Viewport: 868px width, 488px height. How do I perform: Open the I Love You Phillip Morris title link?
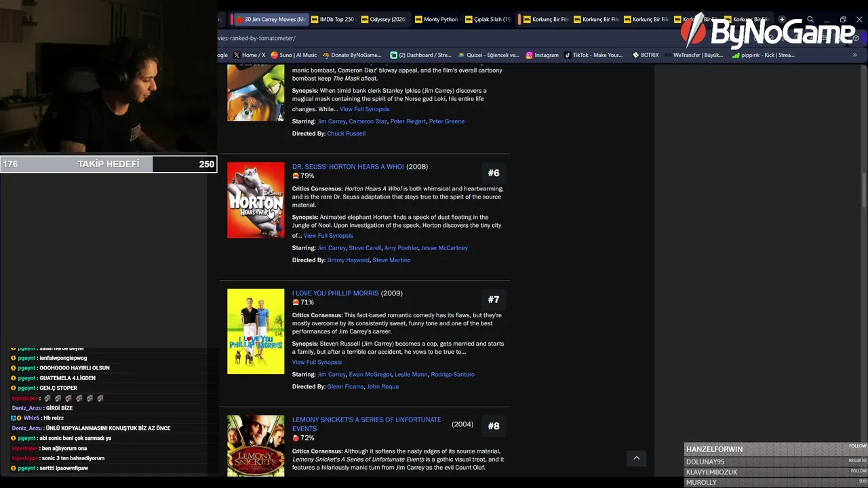(336, 293)
